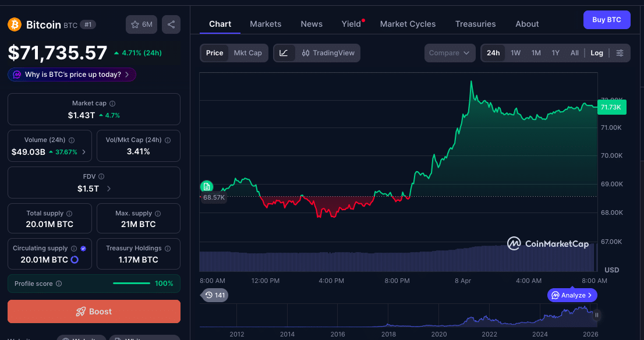Click the Buy BTC button
Screen dimensions: 644x340
(607, 19)
